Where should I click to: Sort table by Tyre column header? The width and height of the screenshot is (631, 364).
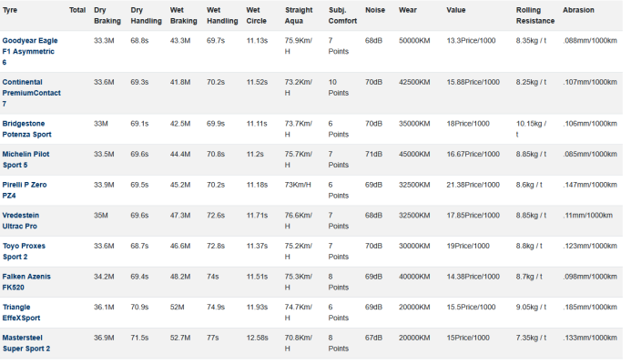(10, 10)
